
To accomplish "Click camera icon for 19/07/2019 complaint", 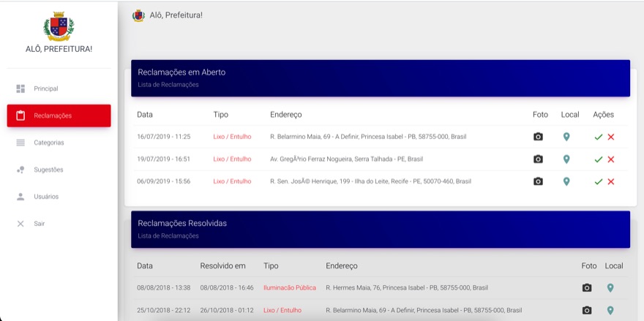I will pos(538,159).
